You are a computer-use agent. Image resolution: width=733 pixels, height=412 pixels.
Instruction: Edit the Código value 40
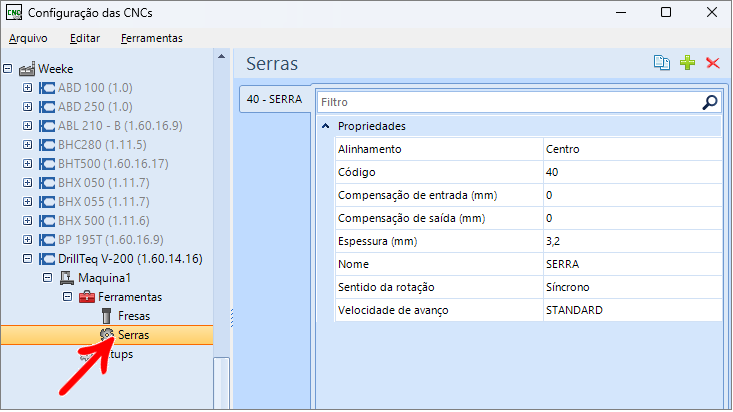pos(632,172)
